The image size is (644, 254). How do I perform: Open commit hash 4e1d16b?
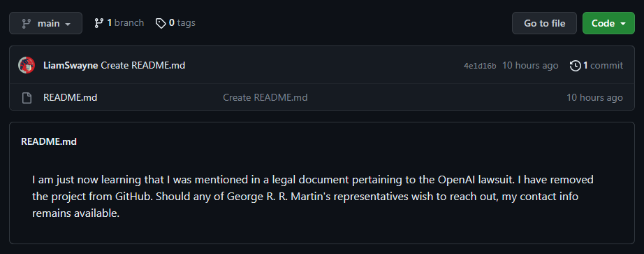pyautogui.click(x=480, y=66)
